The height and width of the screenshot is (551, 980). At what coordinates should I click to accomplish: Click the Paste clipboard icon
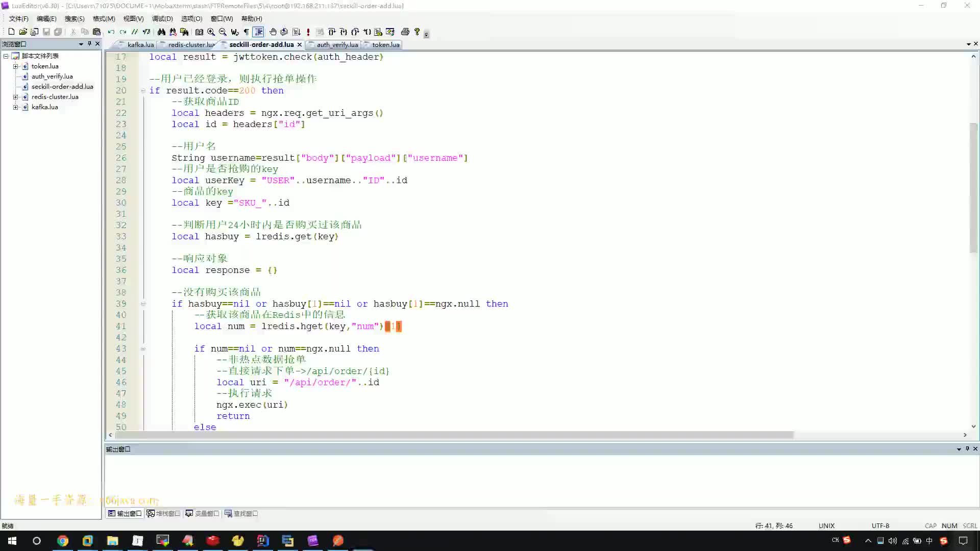coord(97,32)
